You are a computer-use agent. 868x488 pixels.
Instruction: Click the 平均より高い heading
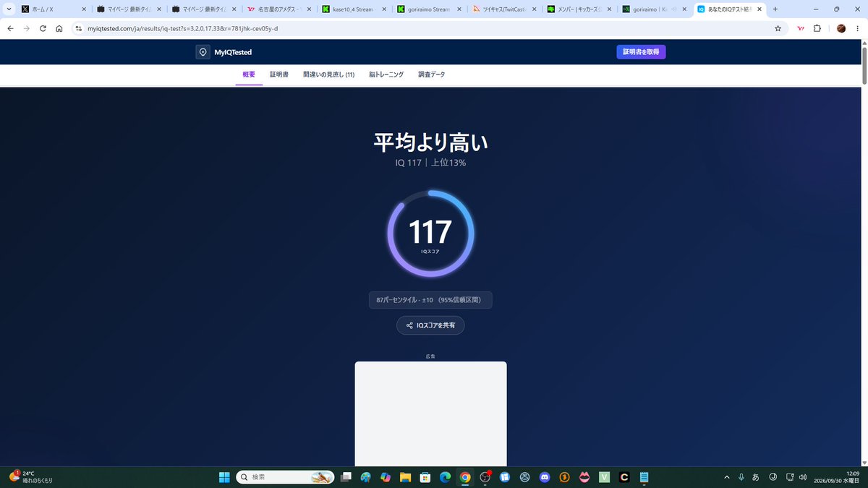pos(430,142)
